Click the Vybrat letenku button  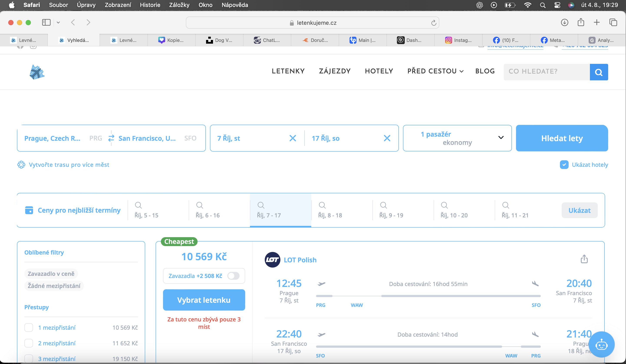pos(204,300)
